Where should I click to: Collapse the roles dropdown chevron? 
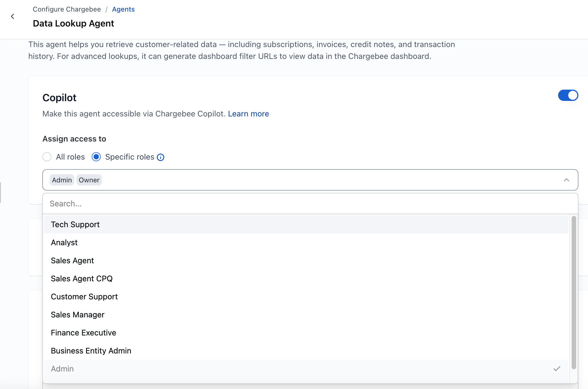pos(566,180)
